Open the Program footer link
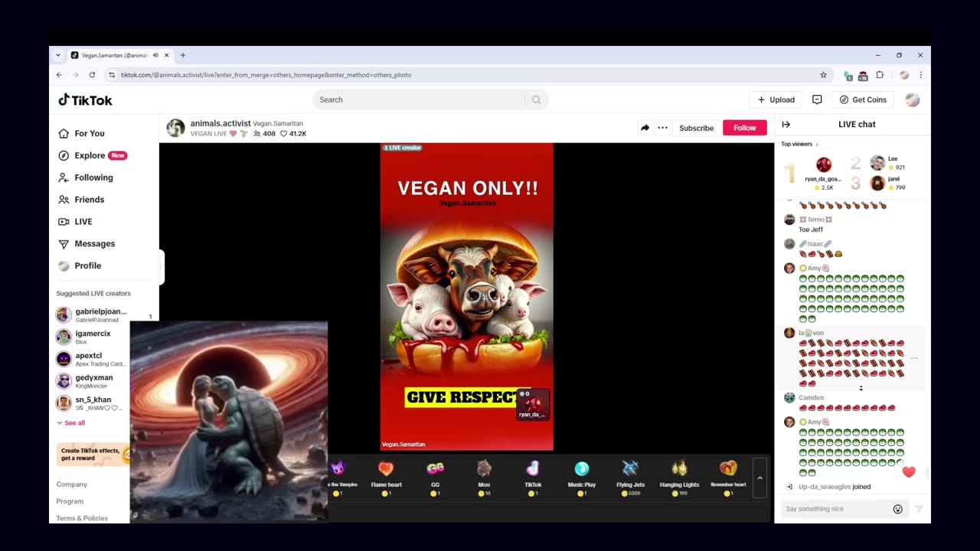Viewport: 980px width, 551px height. pyautogui.click(x=70, y=501)
